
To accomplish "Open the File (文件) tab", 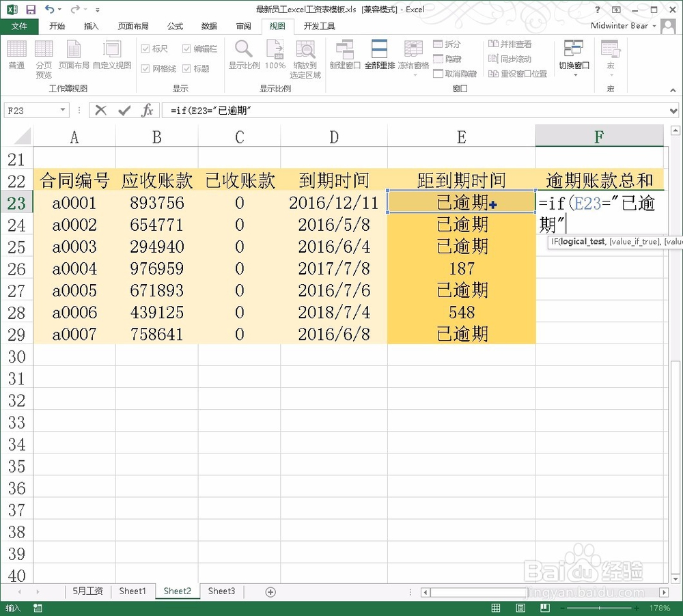I will point(19,26).
